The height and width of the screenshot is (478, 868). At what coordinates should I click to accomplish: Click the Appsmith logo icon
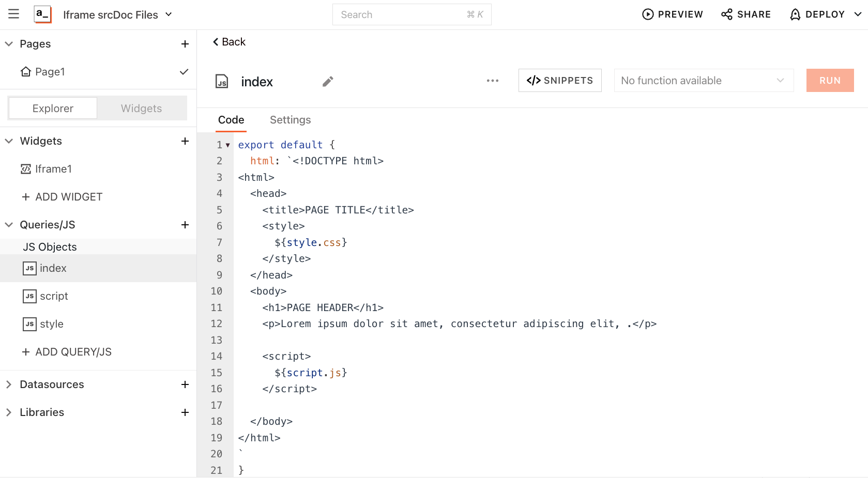click(42, 14)
